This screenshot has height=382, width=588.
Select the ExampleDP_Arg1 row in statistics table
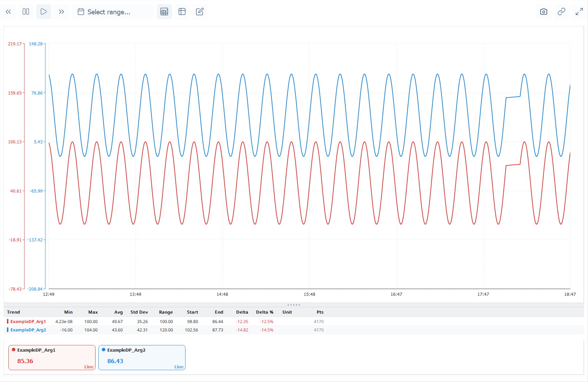(28, 322)
